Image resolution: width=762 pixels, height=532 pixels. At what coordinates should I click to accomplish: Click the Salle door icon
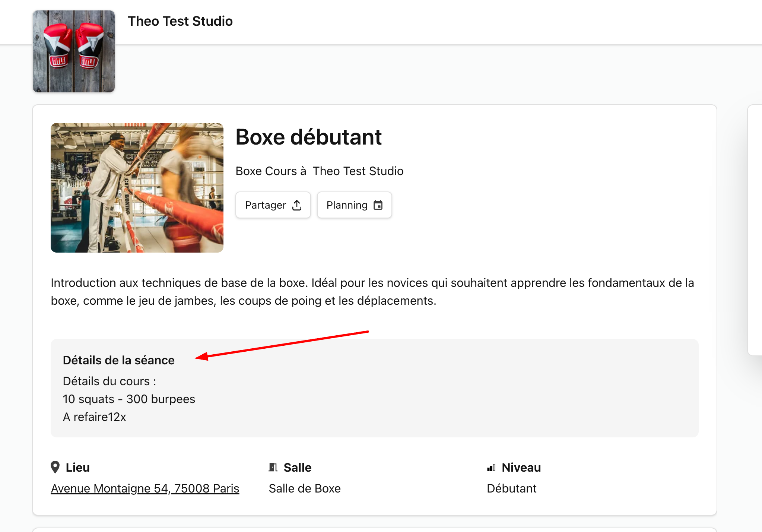pos(273,467)
